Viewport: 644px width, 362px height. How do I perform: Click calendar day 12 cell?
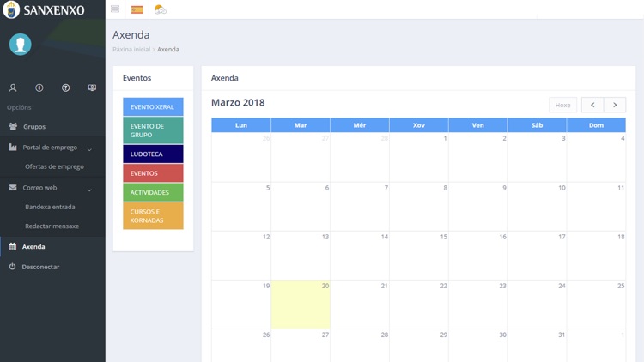(241, 256)
